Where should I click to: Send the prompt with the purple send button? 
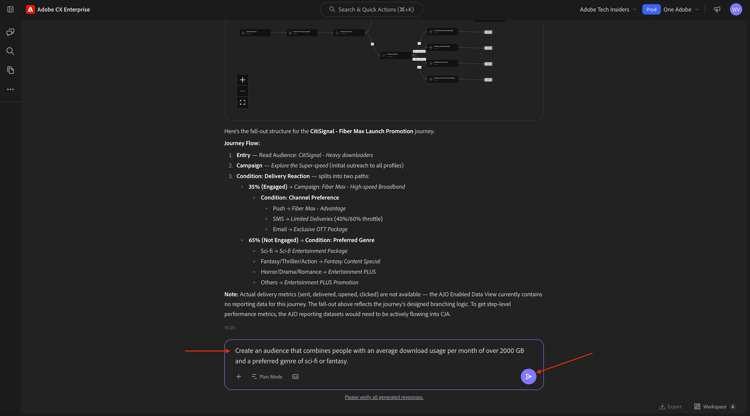tap(528, 376)
